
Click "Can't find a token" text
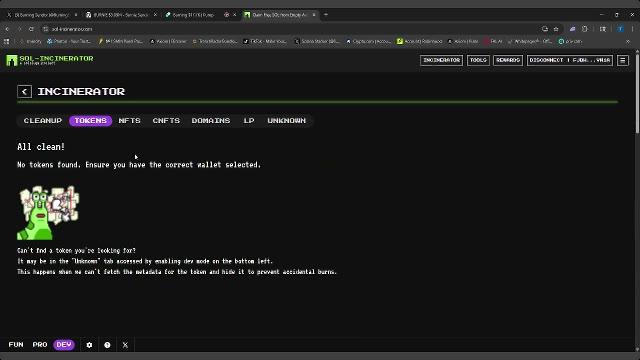pyautogui.click(x=76, y=251)
